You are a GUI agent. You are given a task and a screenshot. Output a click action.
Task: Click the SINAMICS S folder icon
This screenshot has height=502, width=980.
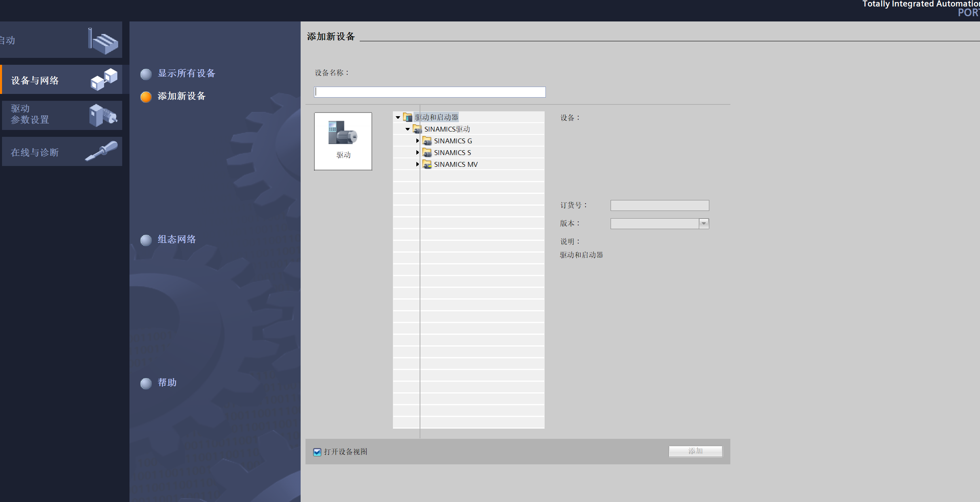click(x=427, y=153)
